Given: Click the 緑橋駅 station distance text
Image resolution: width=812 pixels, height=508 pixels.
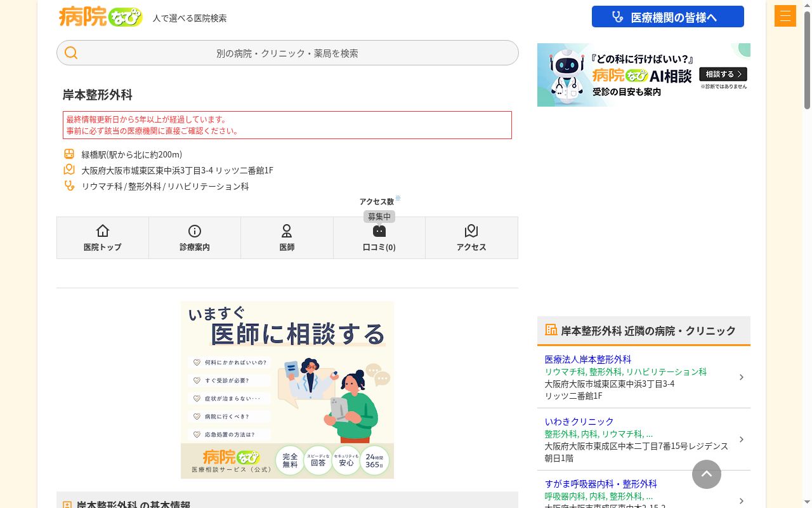Looking at the screenshot, I should coord(132,154).
